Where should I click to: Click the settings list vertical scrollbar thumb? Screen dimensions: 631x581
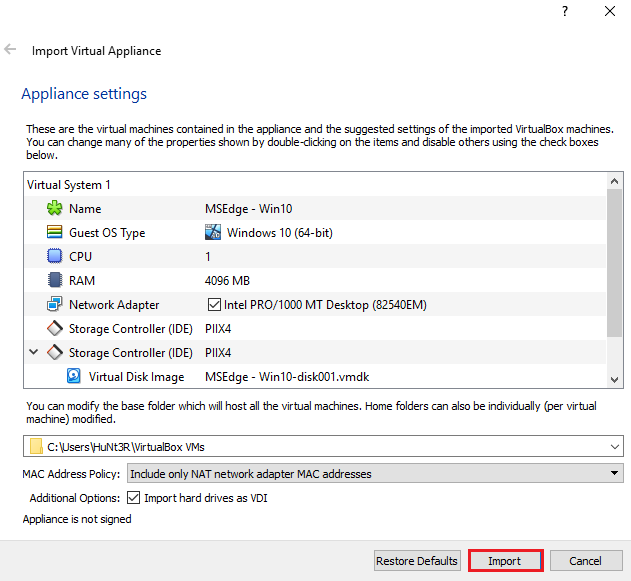(x=614, y=263)
